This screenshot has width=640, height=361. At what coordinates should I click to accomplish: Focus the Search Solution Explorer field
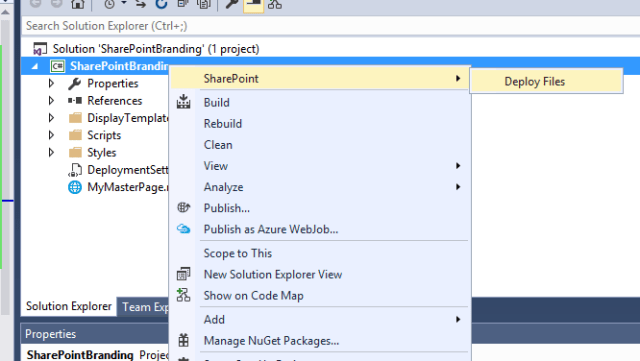point(331,26)
